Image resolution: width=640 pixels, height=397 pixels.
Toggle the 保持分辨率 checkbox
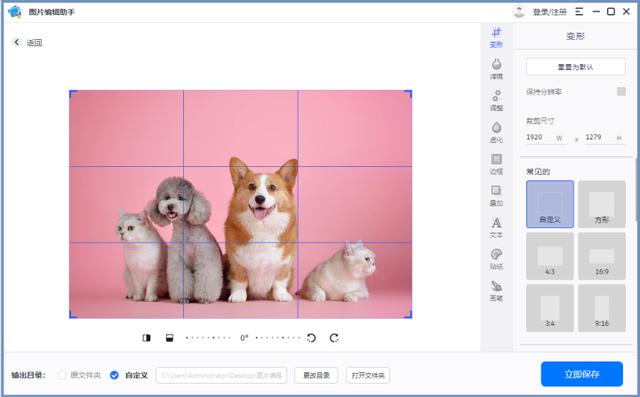pyautogui.click(x=621, y=91)
